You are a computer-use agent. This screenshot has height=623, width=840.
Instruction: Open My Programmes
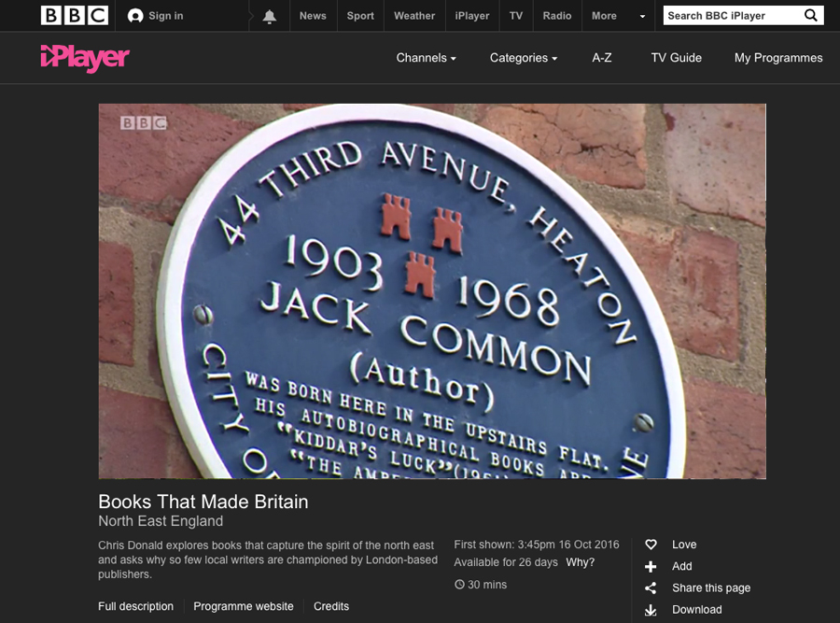click(x=777, y=58)
